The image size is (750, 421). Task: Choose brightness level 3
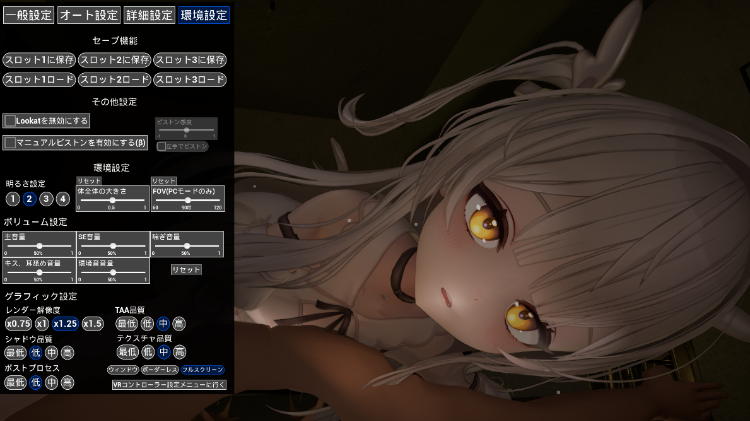point(46,199)
